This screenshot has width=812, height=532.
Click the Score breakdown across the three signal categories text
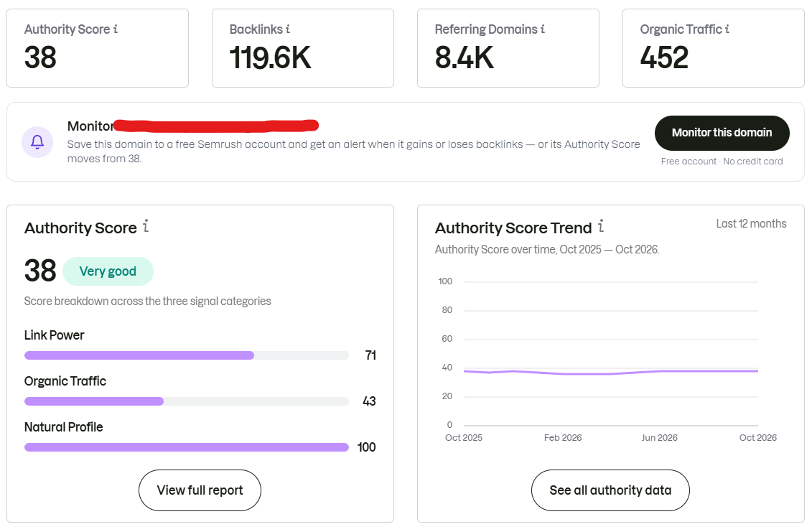(x=148, y=301)
